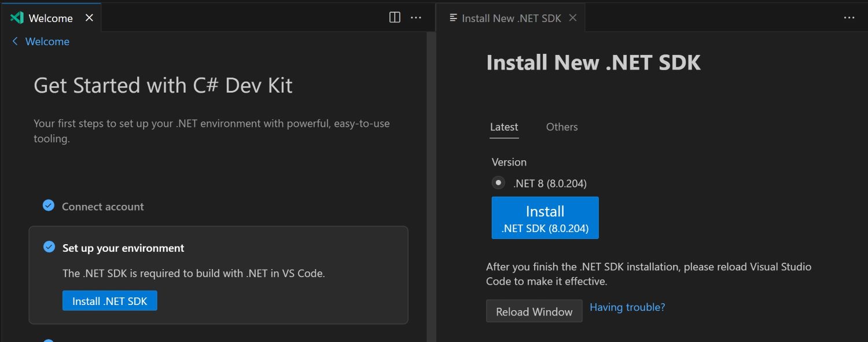Close the Install New .NET SDK tab
This screenshot has height=342, width=868.
(573, 18)
